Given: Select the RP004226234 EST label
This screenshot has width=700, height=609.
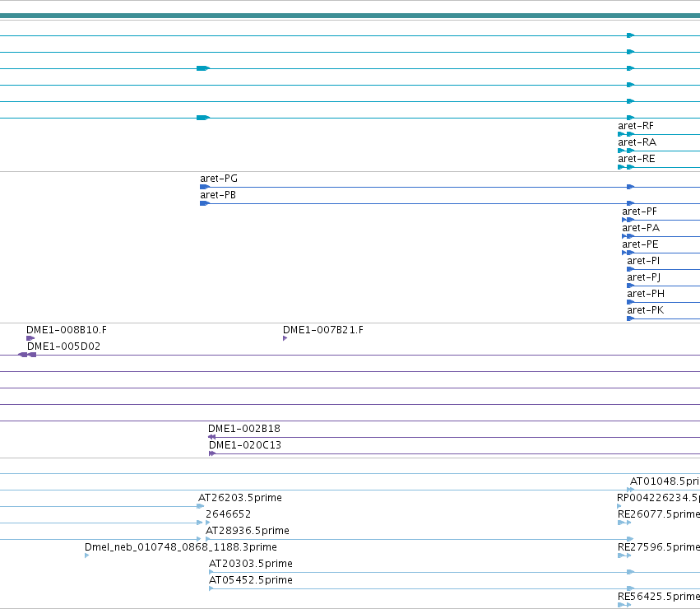Looking at the screenshot, I should pyautogui.click(x=658, y=498).
